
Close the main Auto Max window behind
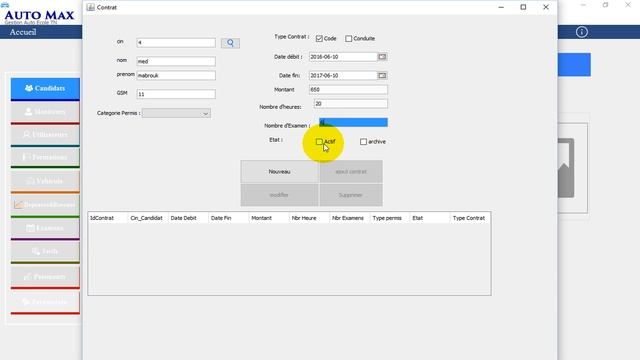628,5
